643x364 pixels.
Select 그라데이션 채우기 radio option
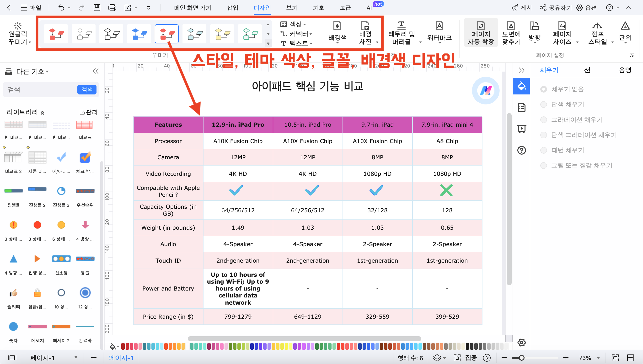pos(543,120)
